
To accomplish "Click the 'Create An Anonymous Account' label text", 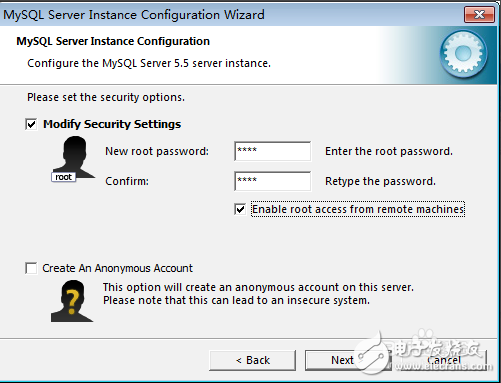I will (x=117, y=268).
